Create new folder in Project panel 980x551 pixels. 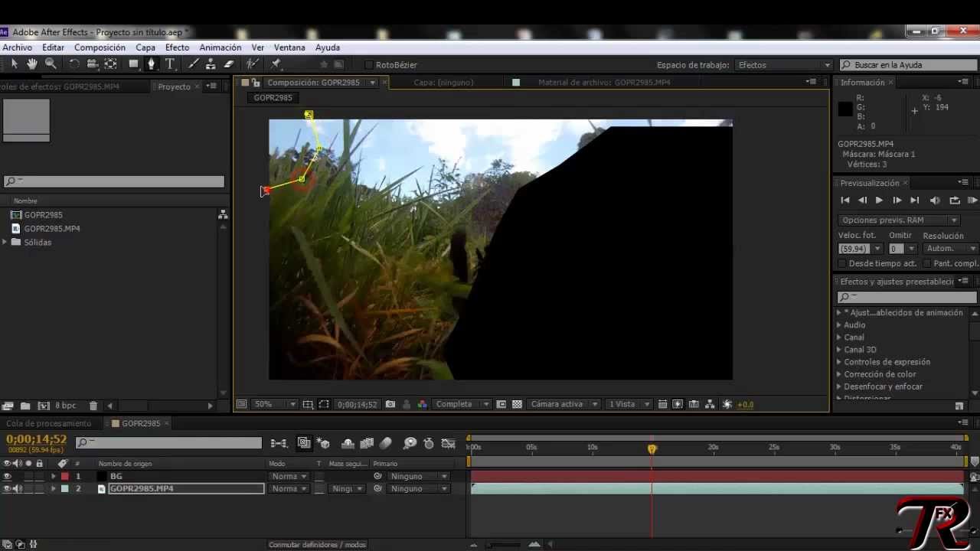pyautogui.click(x=25, y=406)
